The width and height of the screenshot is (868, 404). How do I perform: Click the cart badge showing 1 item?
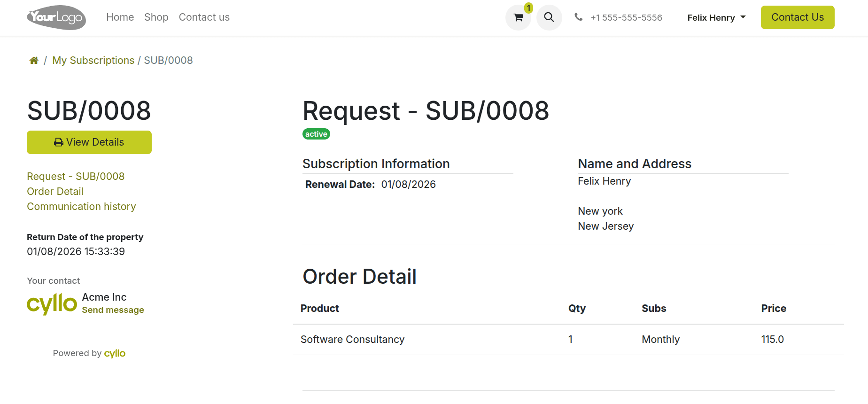point(529,8)
